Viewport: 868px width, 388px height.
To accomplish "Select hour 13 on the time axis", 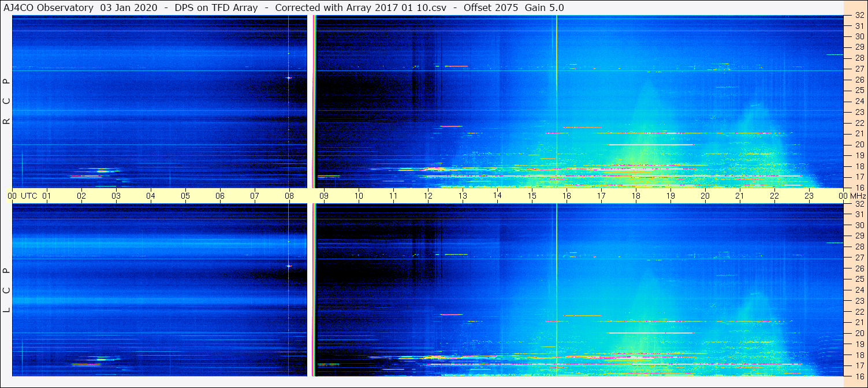I will [x=463, y=196].
